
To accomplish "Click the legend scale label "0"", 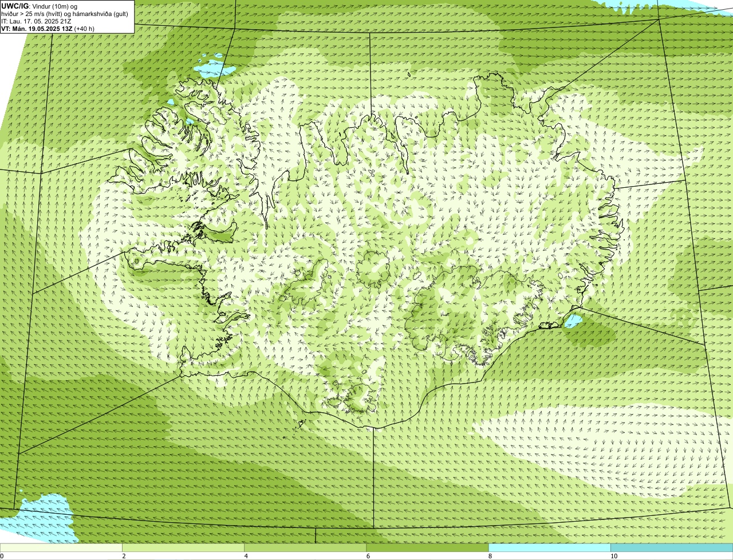I will point(2,556).
